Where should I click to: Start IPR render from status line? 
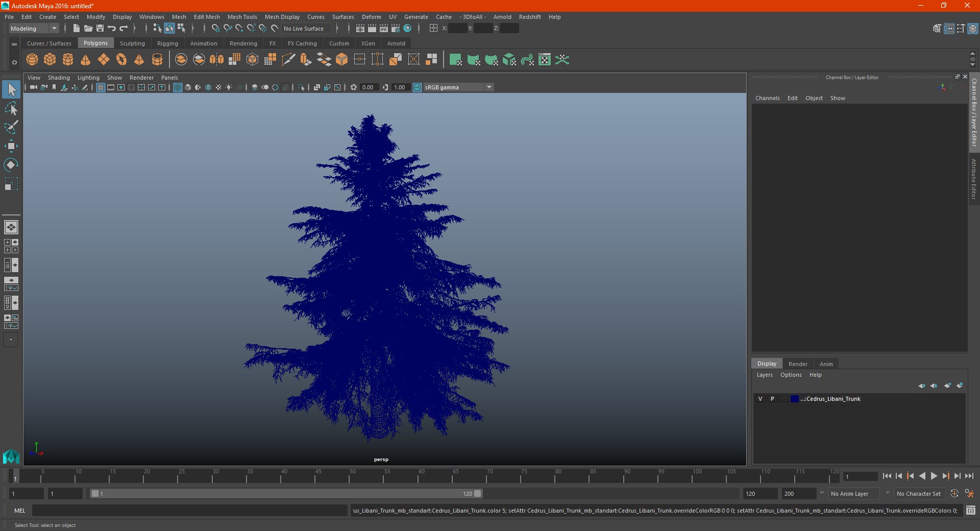coord(384,29)
